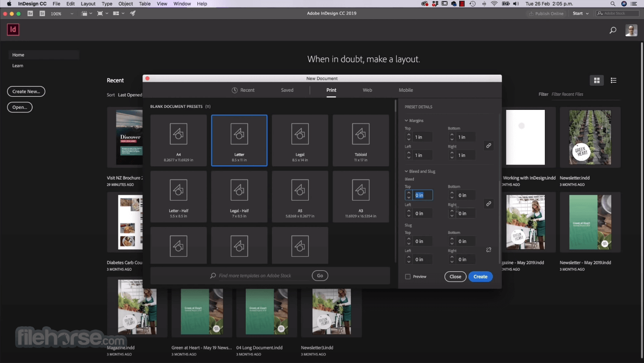644x363 pixels.
Task: Click the Publish Online rocket icon
Action: point(132,14)
